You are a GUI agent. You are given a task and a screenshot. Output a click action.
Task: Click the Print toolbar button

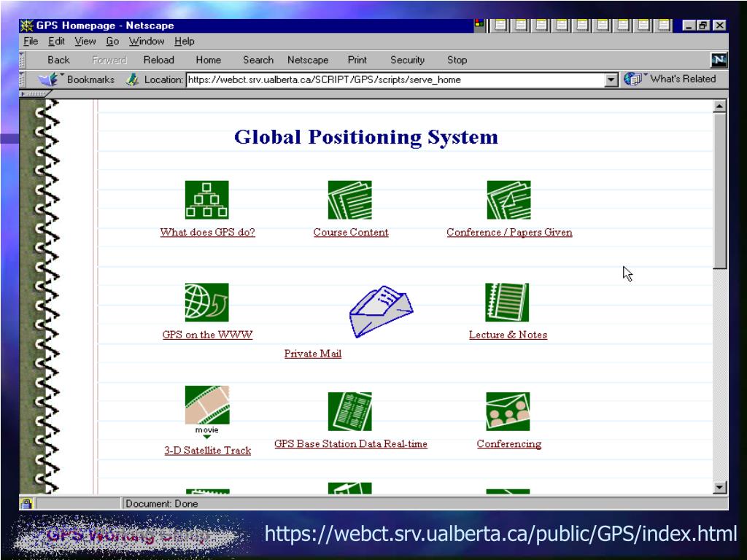[357, 60]
